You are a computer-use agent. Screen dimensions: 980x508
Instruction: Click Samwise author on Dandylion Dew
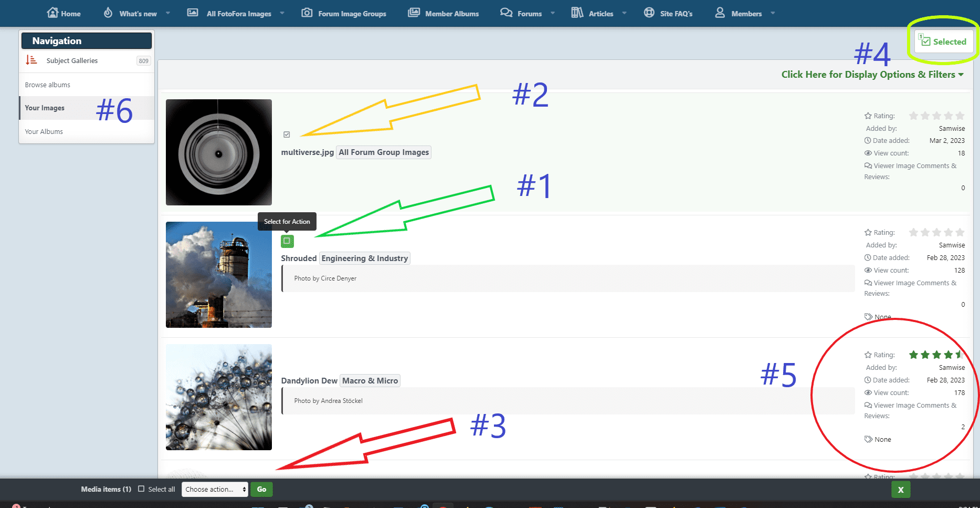[x=952, y=367]
